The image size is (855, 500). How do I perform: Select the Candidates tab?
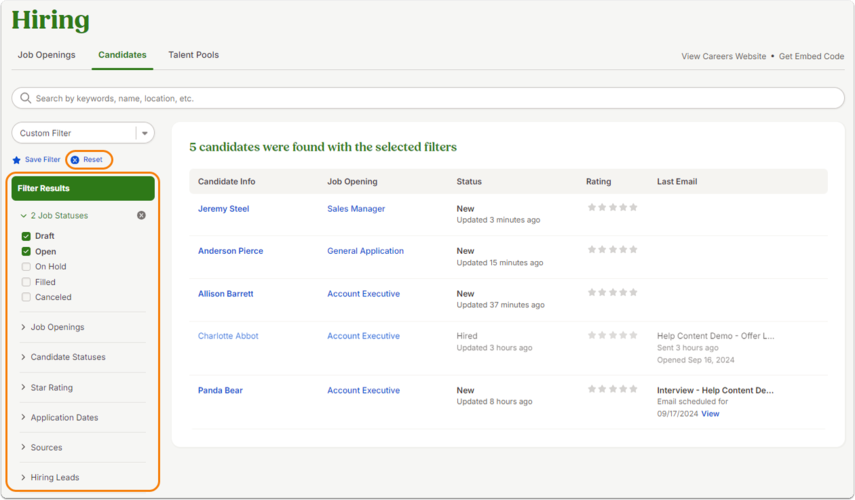(122, 55)
